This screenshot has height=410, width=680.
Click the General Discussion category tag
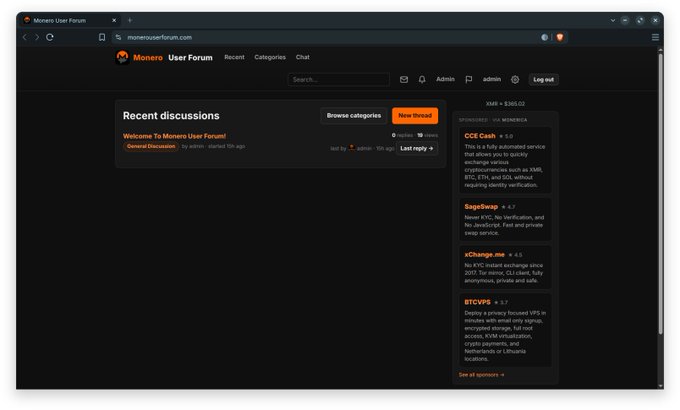pyautogui.click(x=151, y=147)
